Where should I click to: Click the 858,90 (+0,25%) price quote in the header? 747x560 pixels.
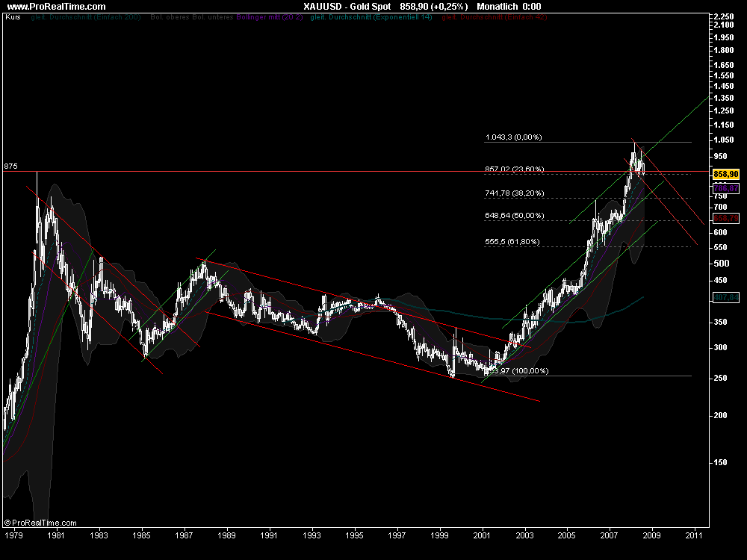(433, 6)
